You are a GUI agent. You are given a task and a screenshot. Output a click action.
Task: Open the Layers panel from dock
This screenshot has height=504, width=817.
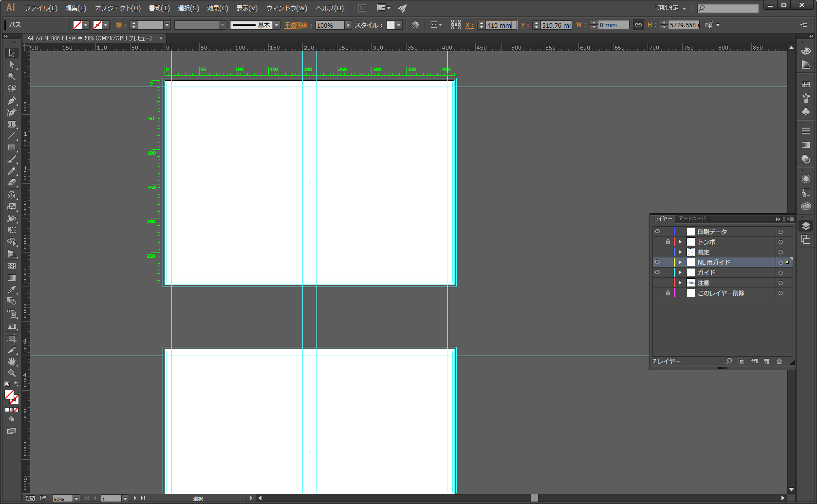tap(806, 226)
